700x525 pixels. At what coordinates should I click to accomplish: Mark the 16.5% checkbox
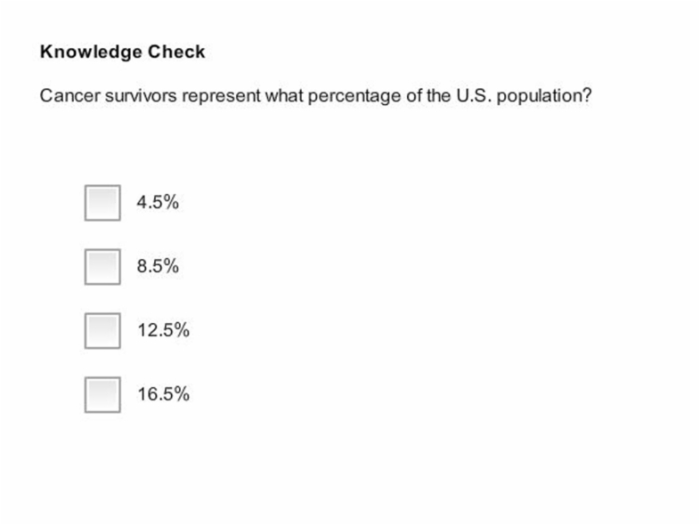point(102,395)
